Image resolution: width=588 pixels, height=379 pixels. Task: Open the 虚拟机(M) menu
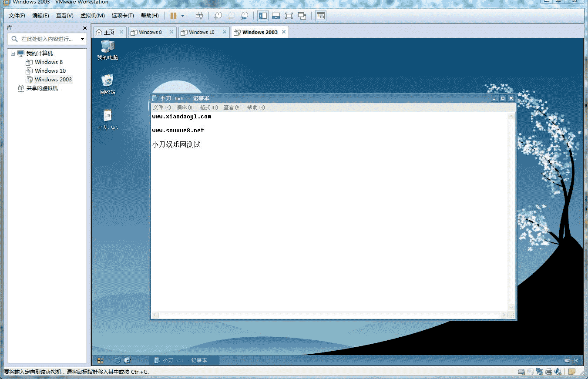point(92,16)
